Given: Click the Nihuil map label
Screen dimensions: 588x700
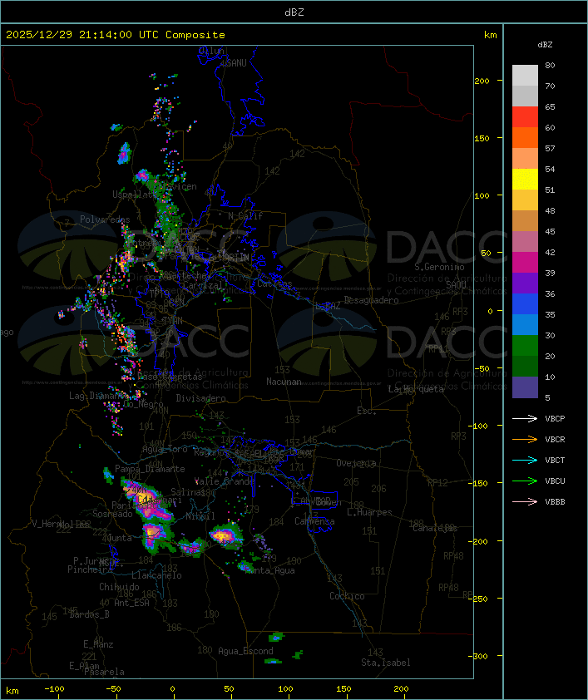Looking at the screenshot, I should pos(200,516).
